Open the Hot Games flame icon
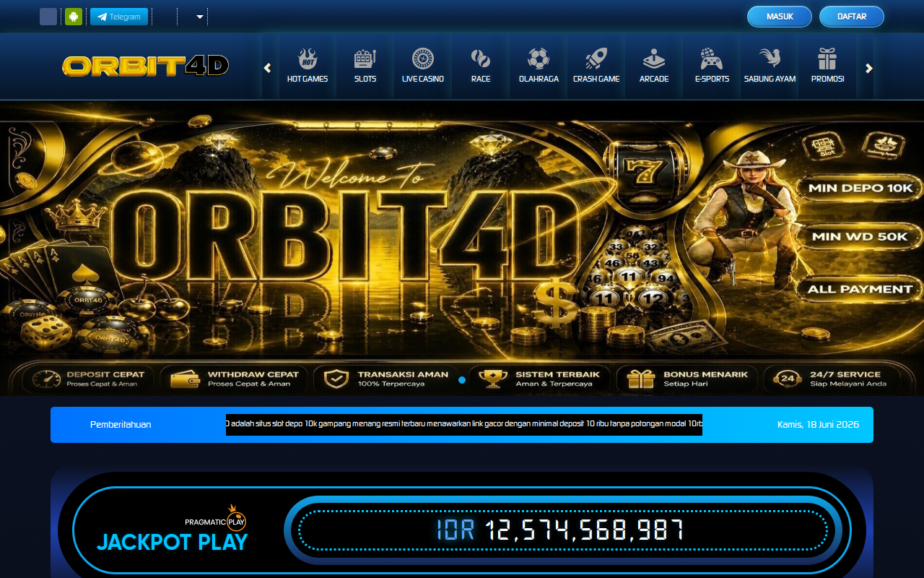 (308, 59)
